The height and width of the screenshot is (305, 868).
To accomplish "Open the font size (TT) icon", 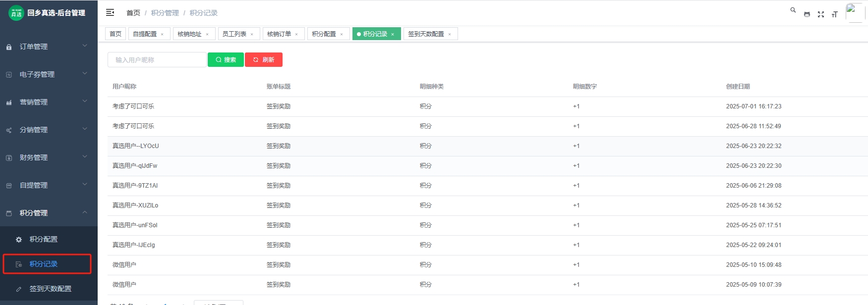I will point(835,14).
